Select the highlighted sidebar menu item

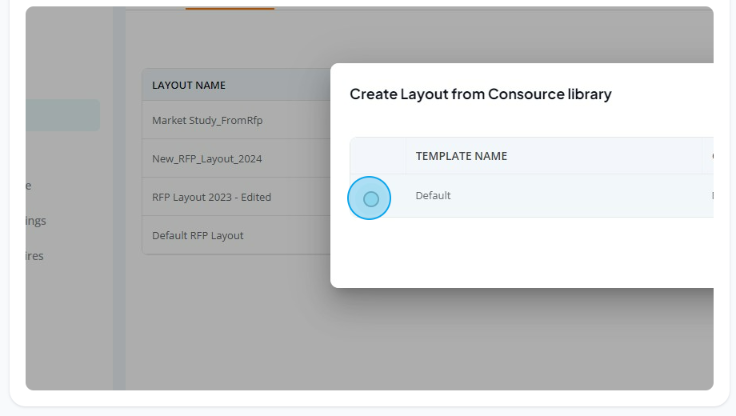[x=63, y=115]
